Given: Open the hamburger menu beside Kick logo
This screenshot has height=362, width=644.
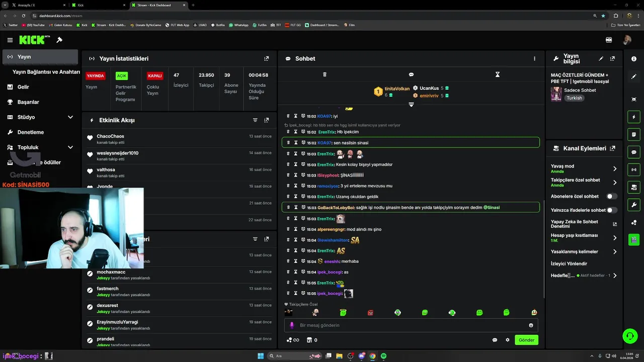Looking at the screenshot, I should pyautogui.click(x=10, y=40).
